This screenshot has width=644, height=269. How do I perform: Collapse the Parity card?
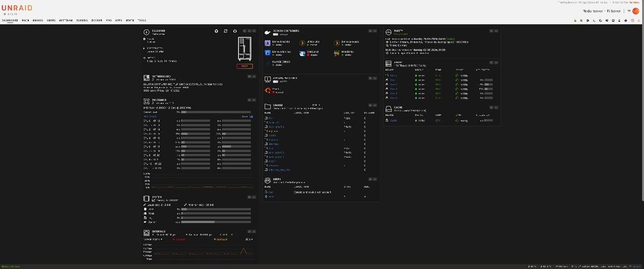click(496, 31)
